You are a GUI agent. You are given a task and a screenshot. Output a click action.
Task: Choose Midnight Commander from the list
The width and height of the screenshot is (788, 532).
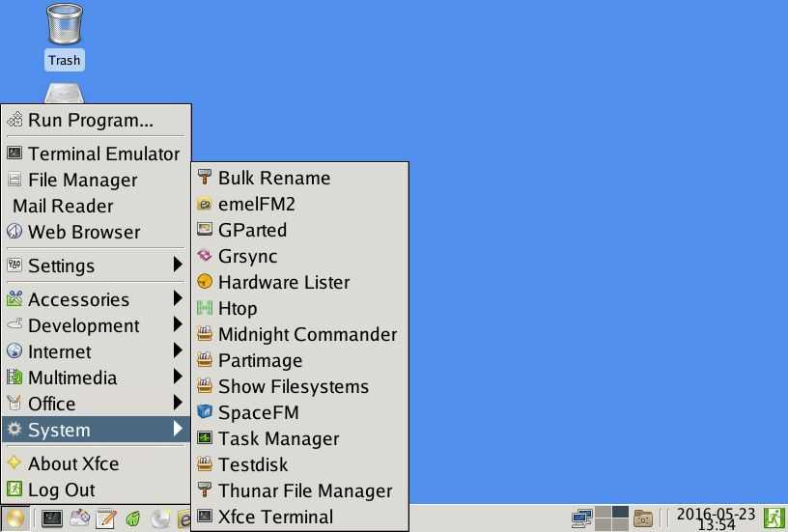(307, 334)
